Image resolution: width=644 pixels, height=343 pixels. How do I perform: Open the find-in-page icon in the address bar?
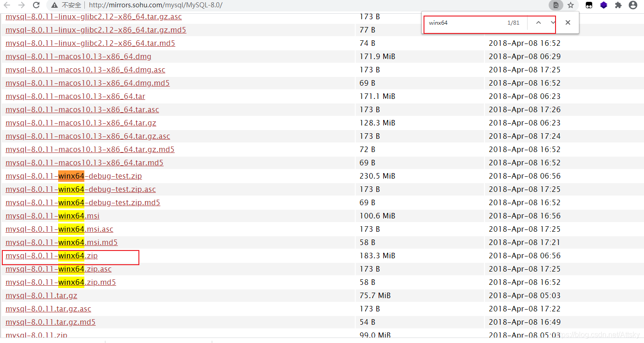coord(556,5)
